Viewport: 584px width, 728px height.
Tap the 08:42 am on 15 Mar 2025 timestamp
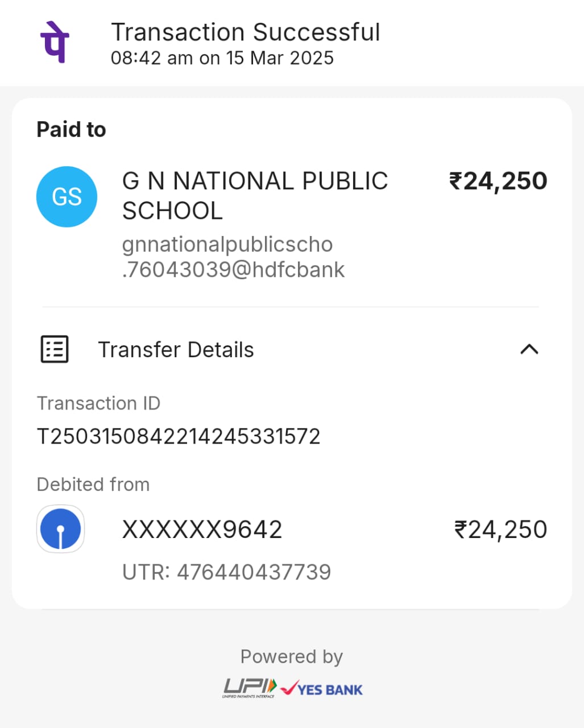222,58
